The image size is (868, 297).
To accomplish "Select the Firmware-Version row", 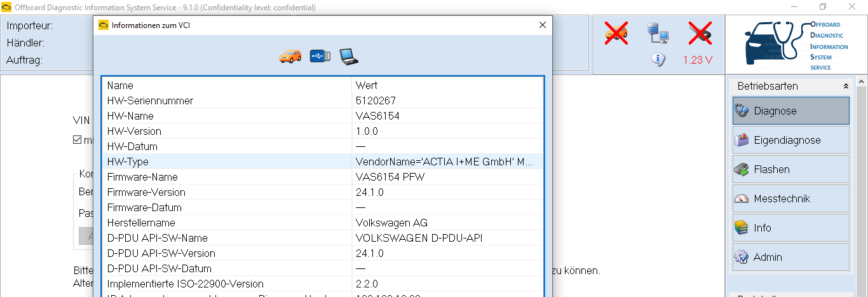I will click(322, 192).
